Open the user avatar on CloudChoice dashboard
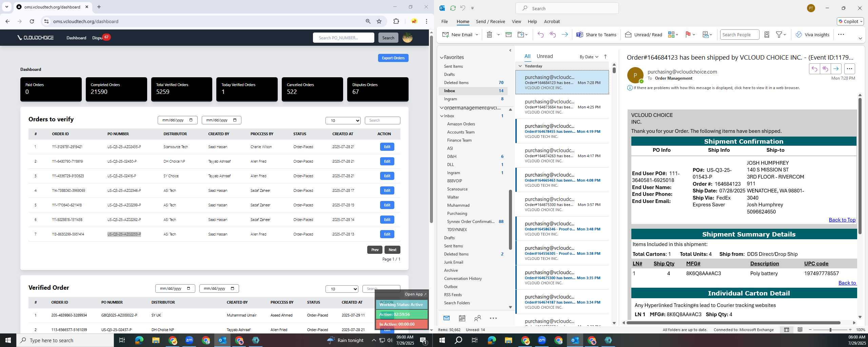 point(407,38)
